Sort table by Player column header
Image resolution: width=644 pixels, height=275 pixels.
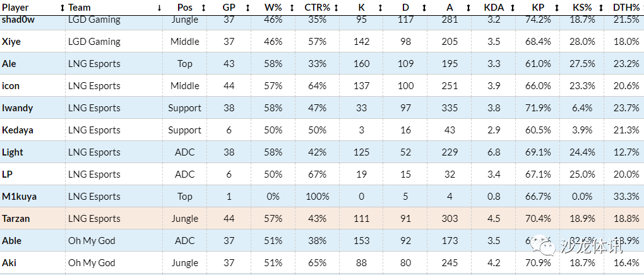click(x=16, y=7)
